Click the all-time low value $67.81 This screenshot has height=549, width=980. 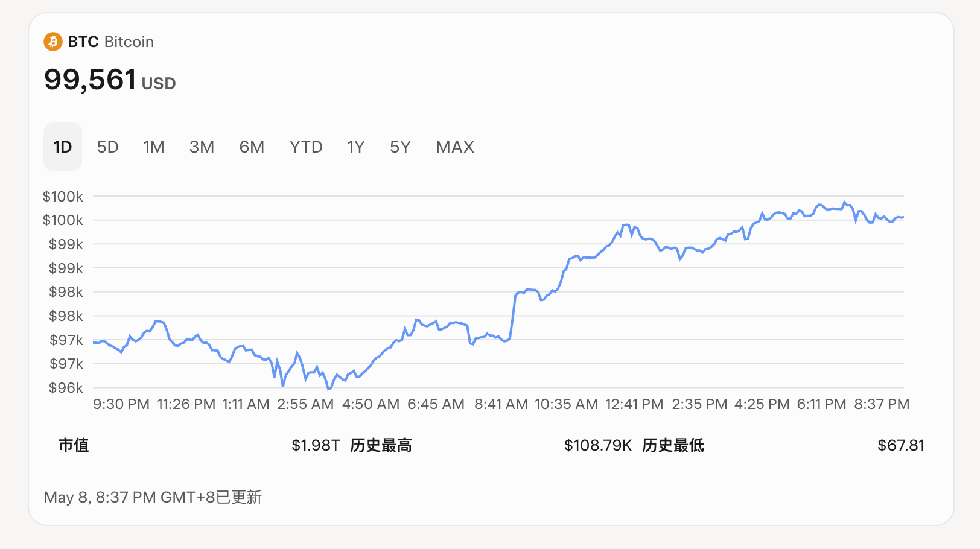[x=900, y=445]
